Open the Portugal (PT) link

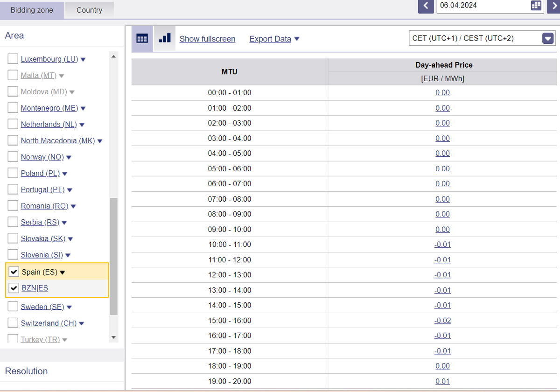point(42,189)
